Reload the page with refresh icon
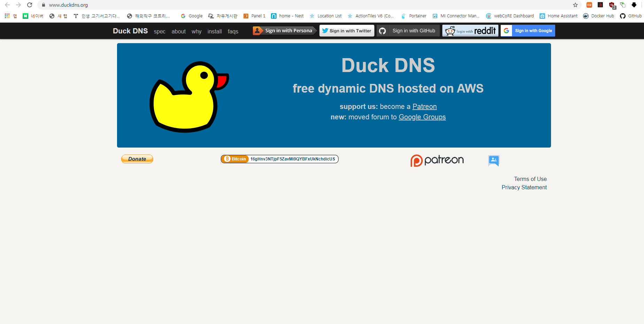 tap(30, 5)
